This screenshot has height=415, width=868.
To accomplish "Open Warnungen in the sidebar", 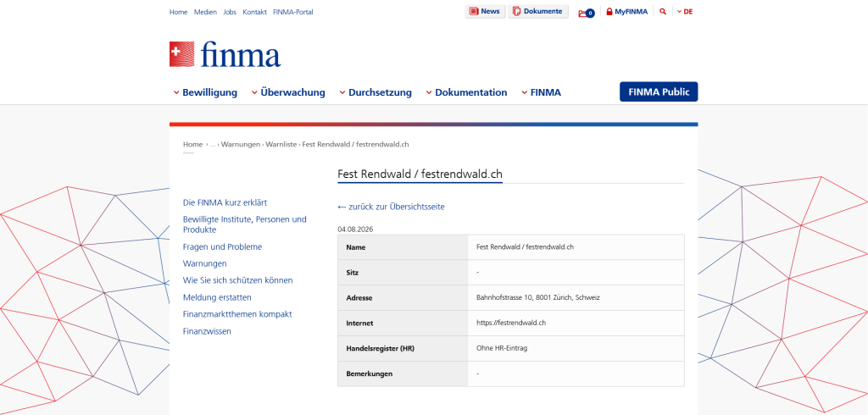I will (205, 263).
